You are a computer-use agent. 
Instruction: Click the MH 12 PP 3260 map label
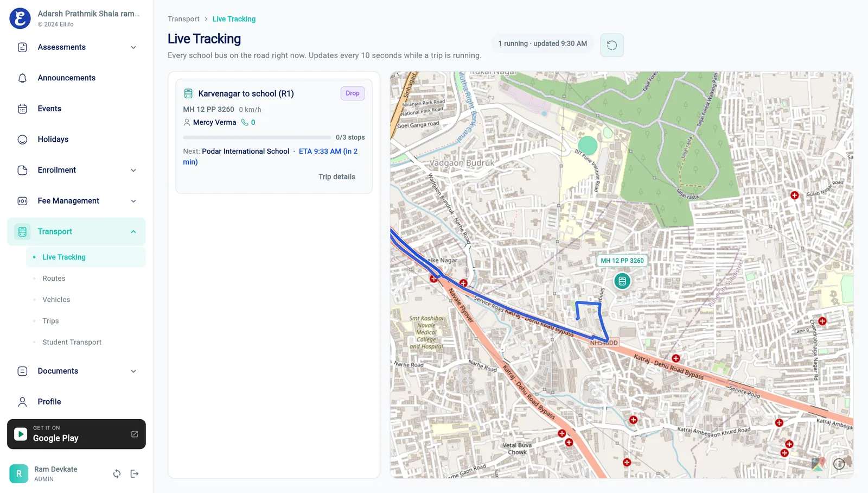click(x=622, y=261)
